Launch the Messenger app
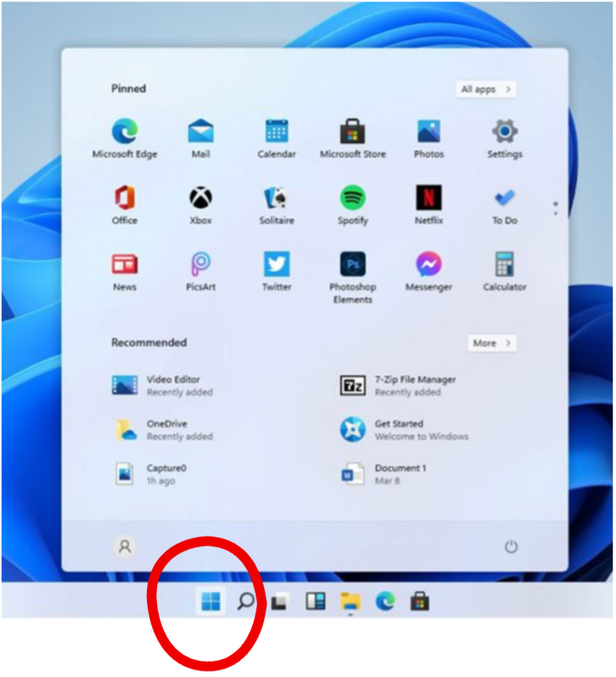Image resolution: width=616 pixels, height=677 pixels. (428, 265)
